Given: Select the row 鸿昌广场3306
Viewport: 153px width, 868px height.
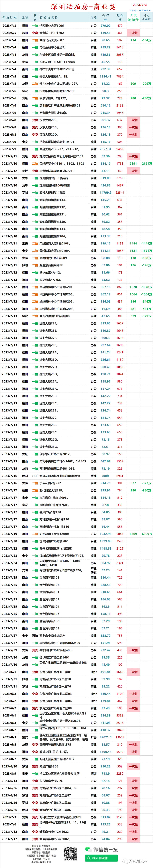Looking at the screenshot, I should point(76,766).
